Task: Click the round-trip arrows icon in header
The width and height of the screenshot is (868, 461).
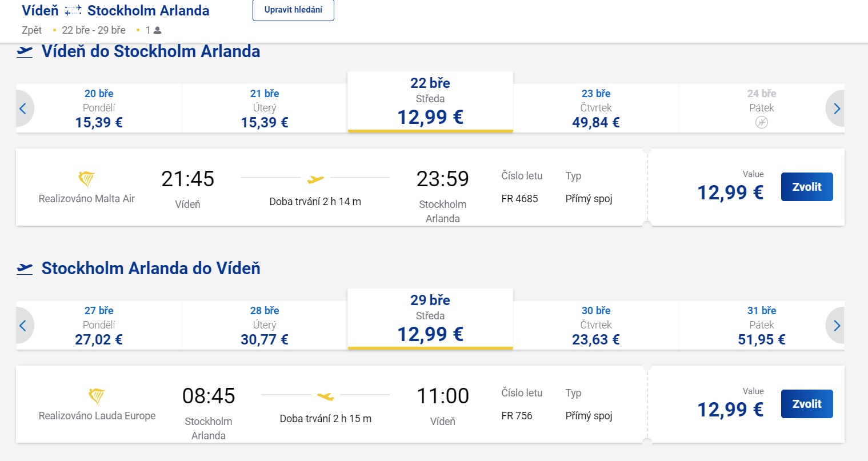Action: [73, 11]
